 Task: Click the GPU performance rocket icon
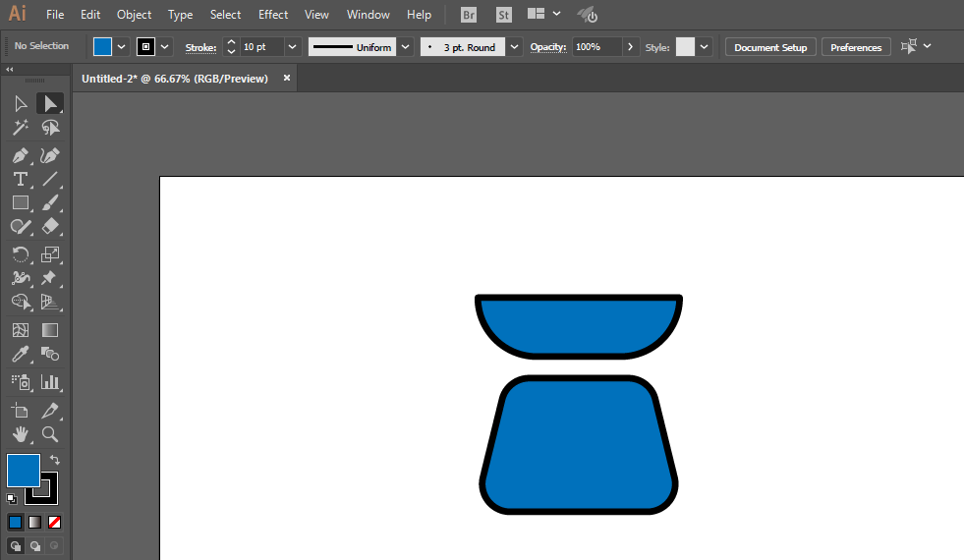point(588,14)
